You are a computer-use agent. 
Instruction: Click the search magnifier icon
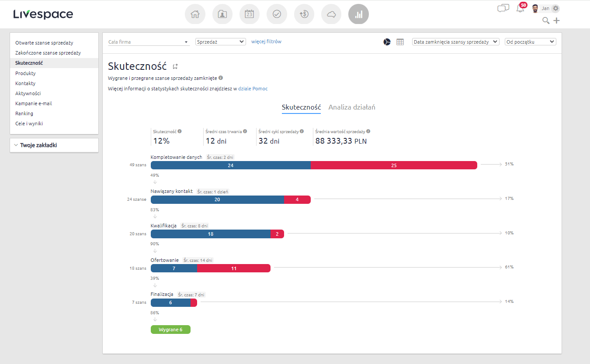(546, 21)
